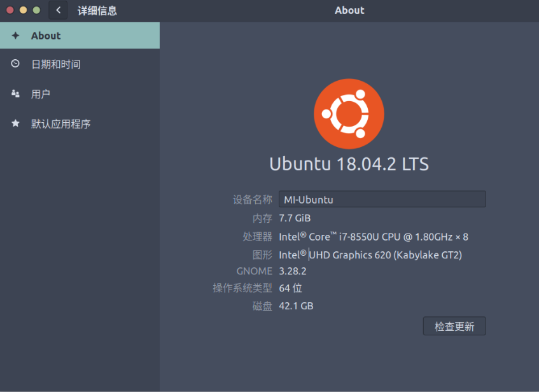Open the 默认应用程序 sidebar section

[x=80, y=123]
